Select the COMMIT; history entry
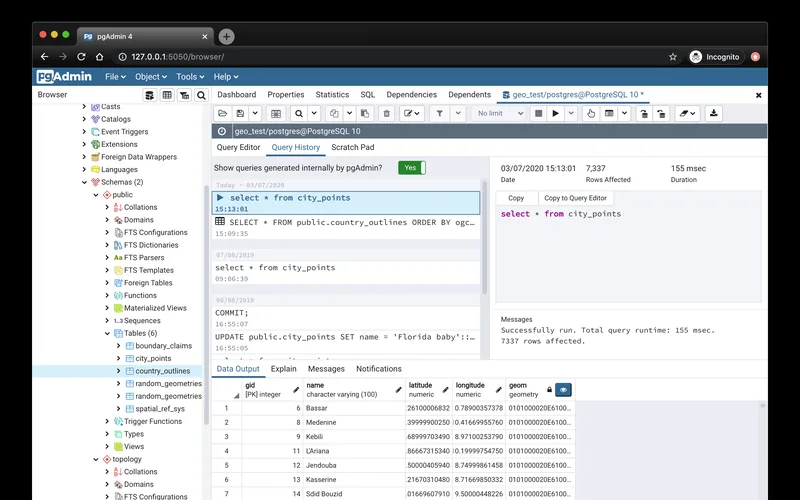This screenshot has width=800, height=500. 346,318
